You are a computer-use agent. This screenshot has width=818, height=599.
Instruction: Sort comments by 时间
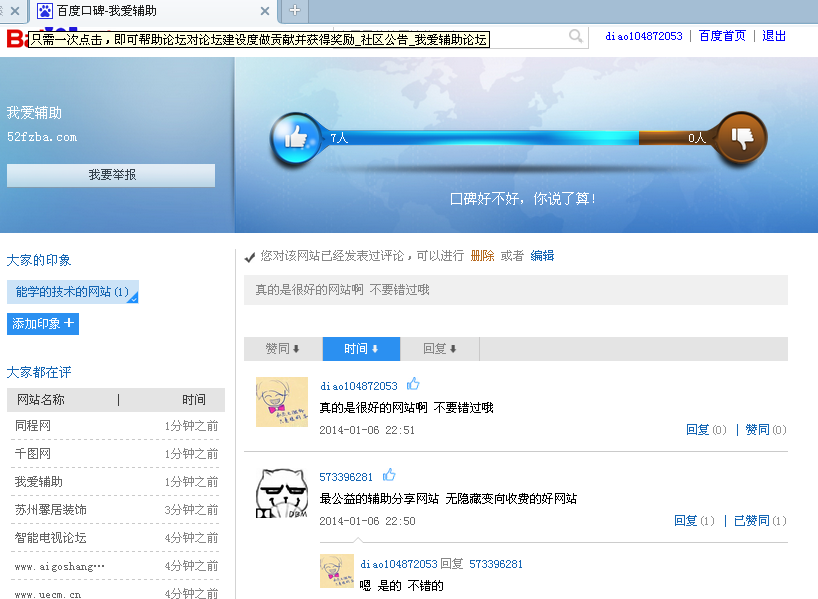361,349
